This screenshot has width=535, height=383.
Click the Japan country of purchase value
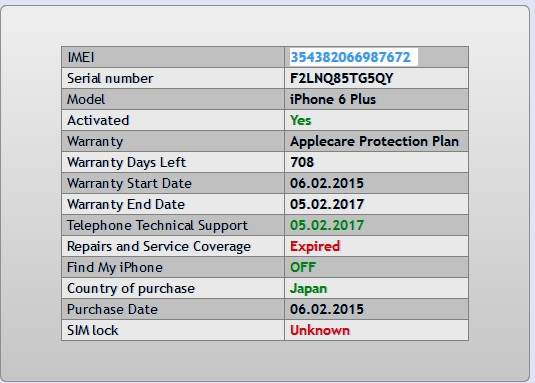coord(308,289)
